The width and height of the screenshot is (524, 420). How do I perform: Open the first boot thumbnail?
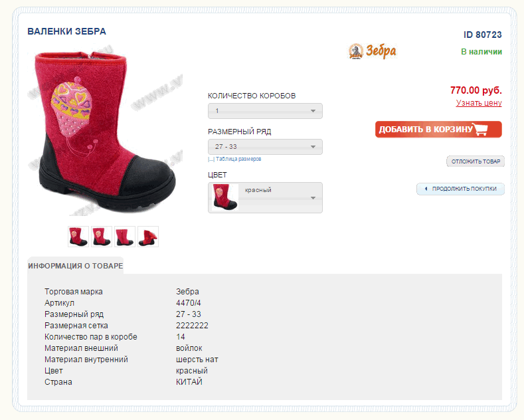pyautogui.click(x=78, y=237)
